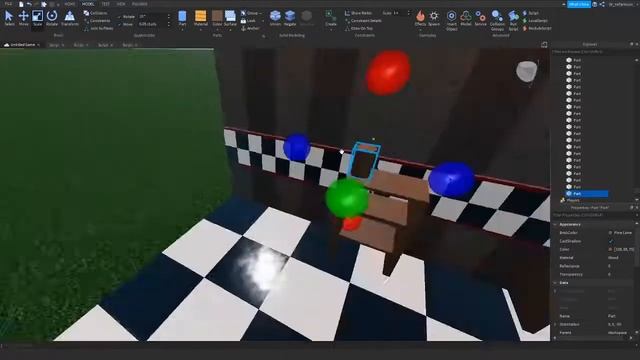Open Collision Groups
The width and height of the screenshot is (640, 360).
(x=497, y=20)
